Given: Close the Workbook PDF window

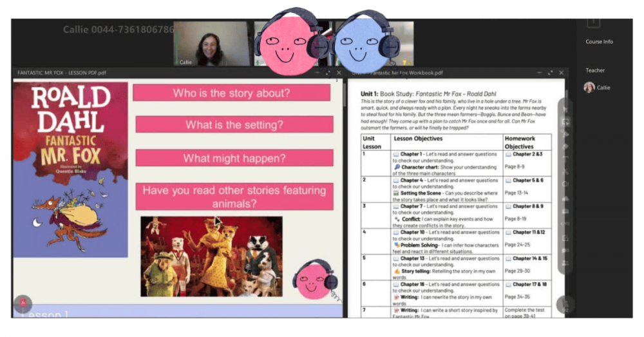Looking at the screenshot, I should pos(561,73).
